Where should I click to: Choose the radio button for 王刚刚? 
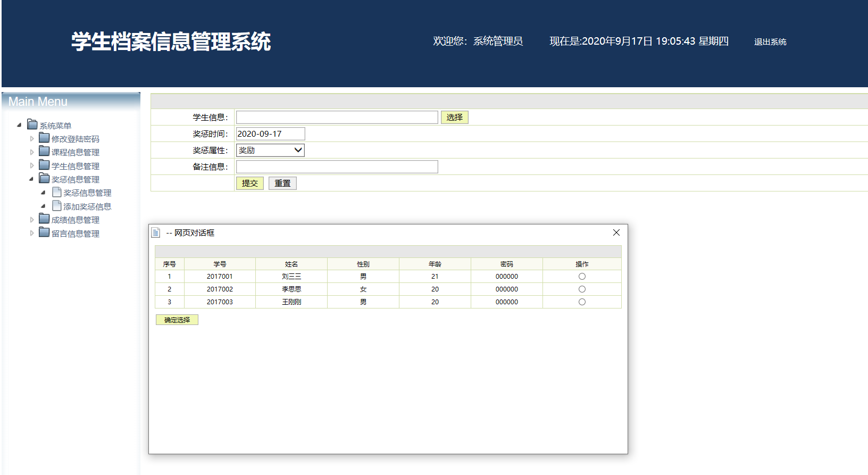pos(582,302)
